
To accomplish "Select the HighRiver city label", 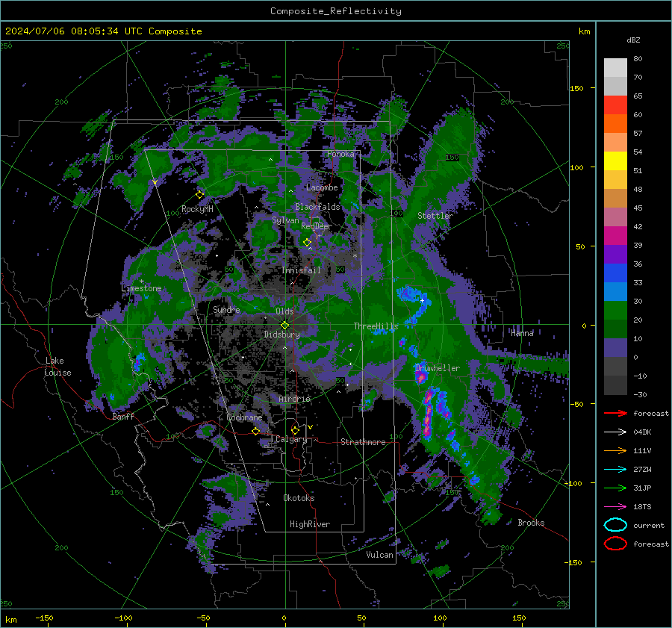I will (x=309, y=524).
